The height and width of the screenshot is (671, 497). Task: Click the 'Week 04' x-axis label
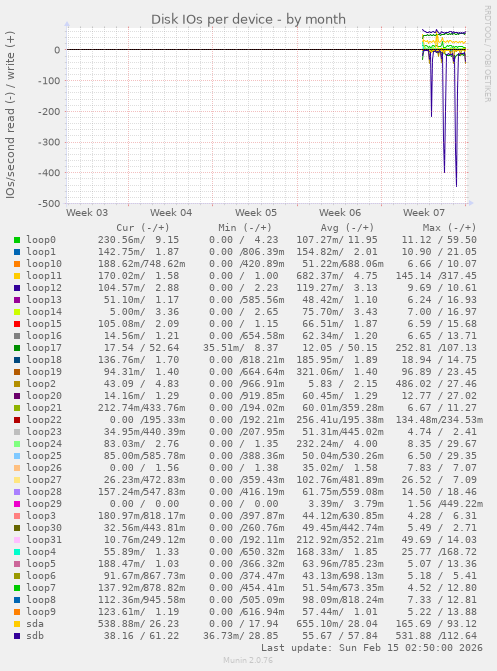pos(171,213)
